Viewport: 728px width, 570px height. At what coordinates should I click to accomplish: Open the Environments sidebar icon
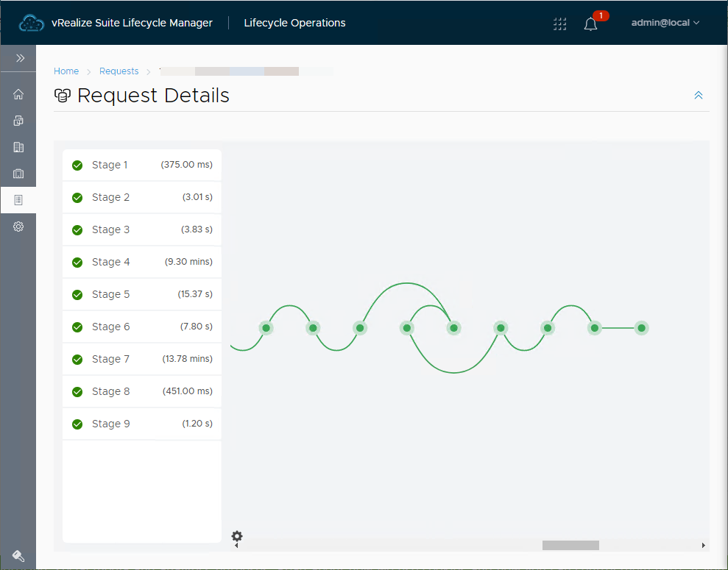click(x=18, y=146)
